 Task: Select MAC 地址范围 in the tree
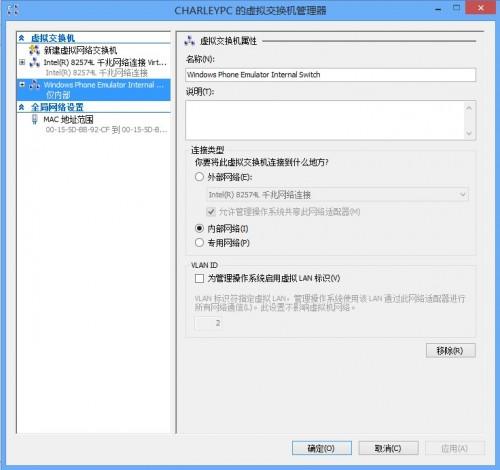tap(68, 119)
